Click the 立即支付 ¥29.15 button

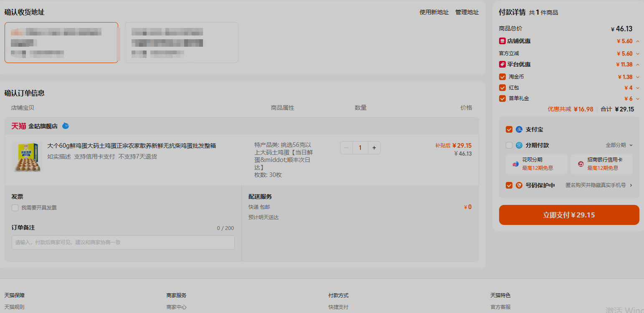click(569, 215)
